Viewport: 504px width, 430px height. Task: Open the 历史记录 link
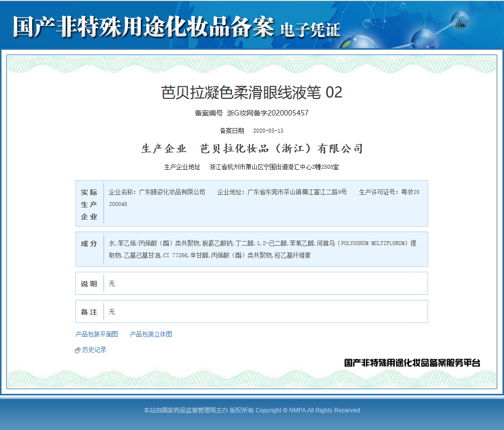point(94,350)
